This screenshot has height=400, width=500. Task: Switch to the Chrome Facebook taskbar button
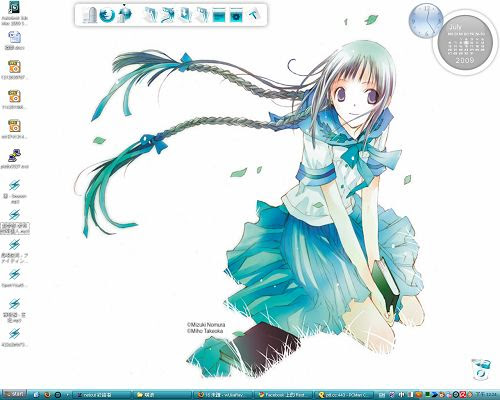point(283,395)
